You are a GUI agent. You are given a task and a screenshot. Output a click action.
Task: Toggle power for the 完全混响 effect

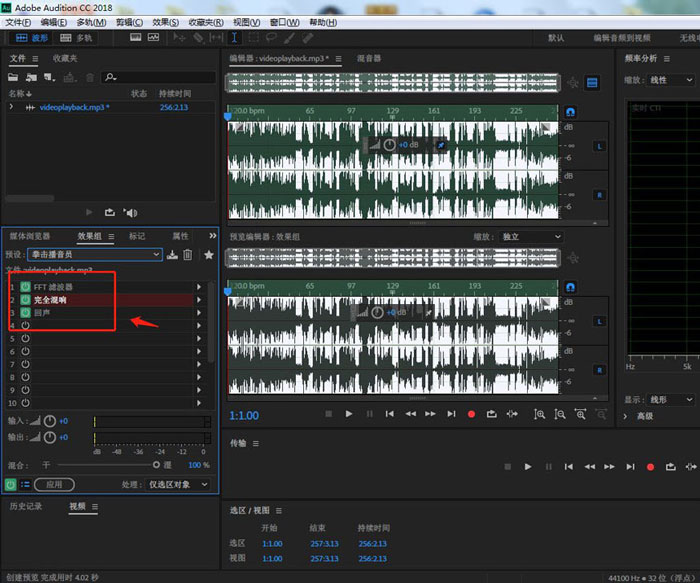coord(25,300)
